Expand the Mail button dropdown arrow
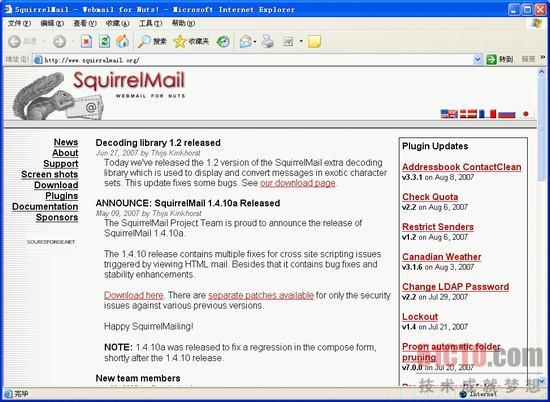The height and width of the screenshot is (402, 550). [255, 41]
